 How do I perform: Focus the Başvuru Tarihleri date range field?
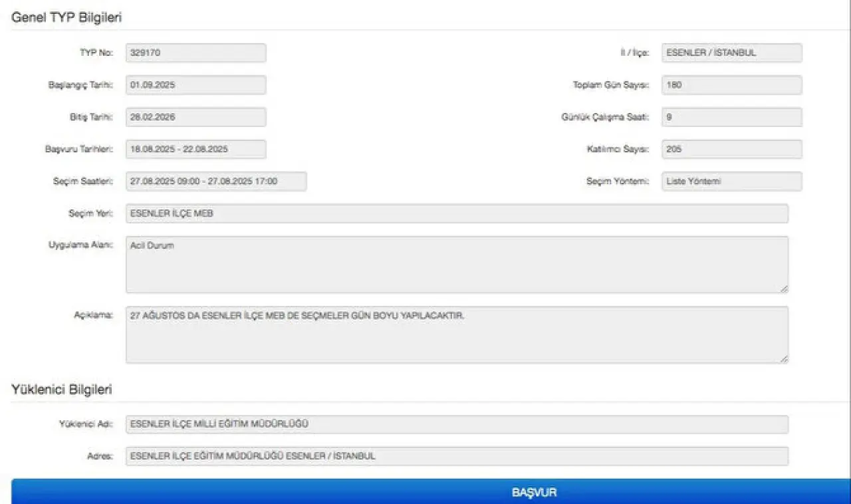tap(195, 150)
